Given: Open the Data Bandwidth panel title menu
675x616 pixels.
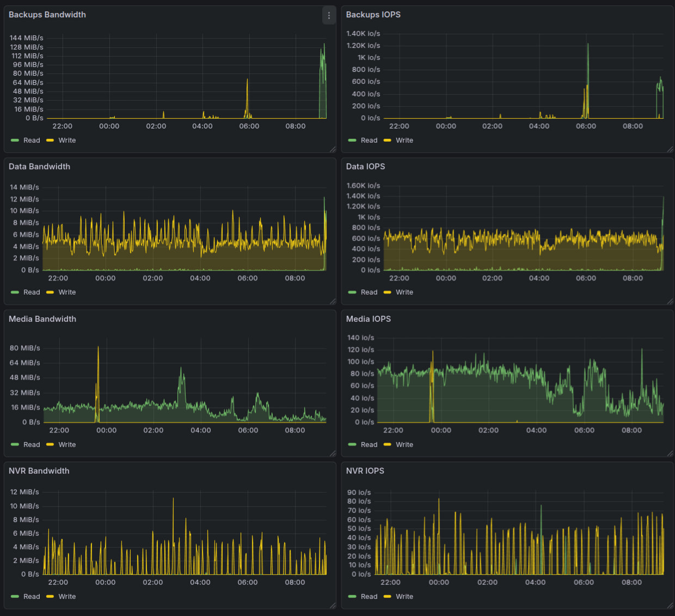Looking at the screenshot, I should point(39,167).
